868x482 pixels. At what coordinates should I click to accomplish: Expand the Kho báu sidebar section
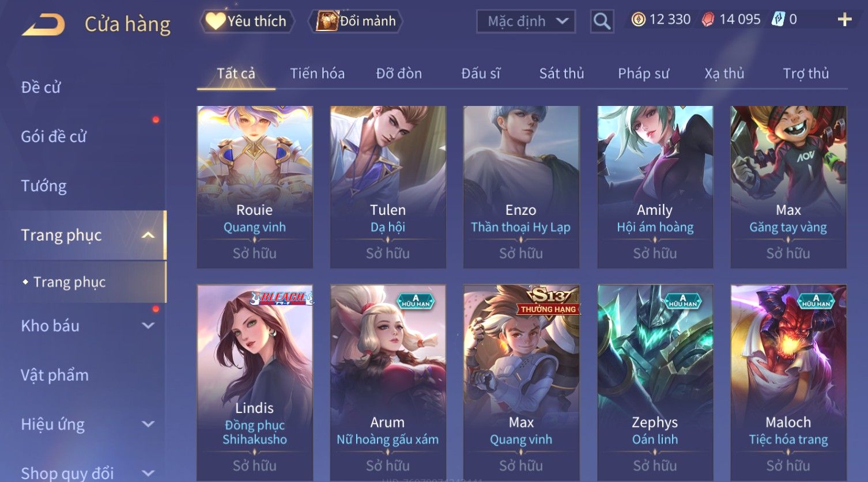point(148,325)
